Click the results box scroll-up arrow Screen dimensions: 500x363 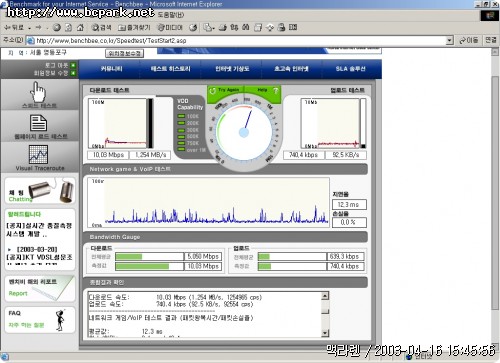(325, 296)
